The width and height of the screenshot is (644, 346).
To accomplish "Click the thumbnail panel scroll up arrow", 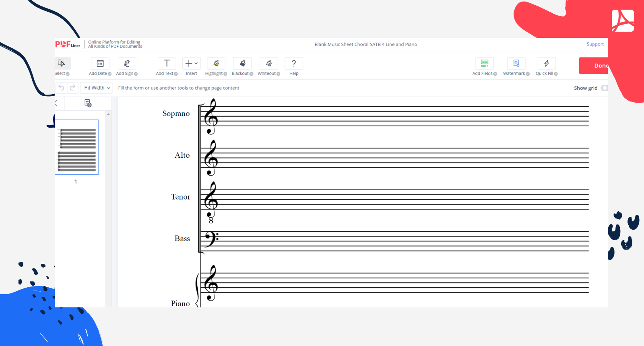I will pyautogui.click(x=108, y=114).
